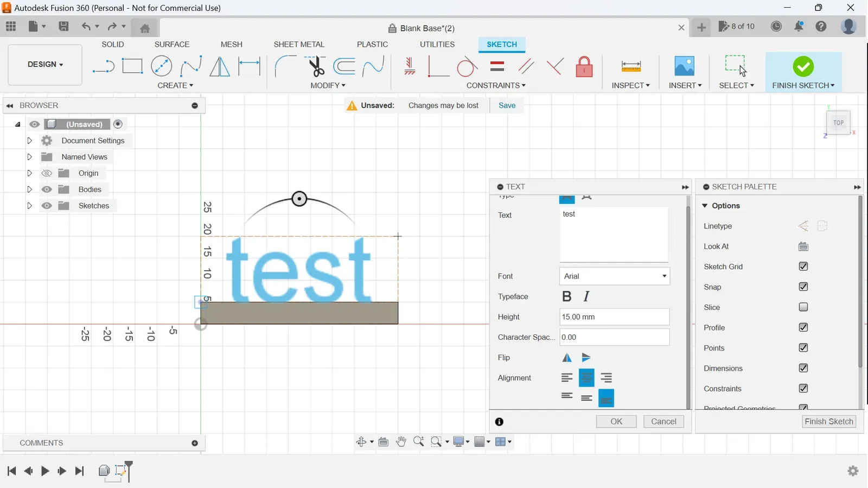Toggle Bold typeface
The width and height of the screenshot is (868, 488).
pos(567,296)
